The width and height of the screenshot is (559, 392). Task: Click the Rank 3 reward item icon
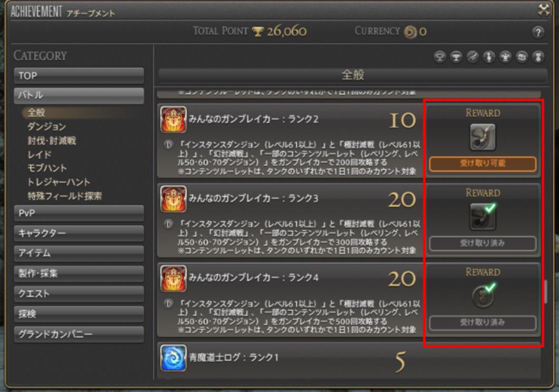(x=482, y=216)
